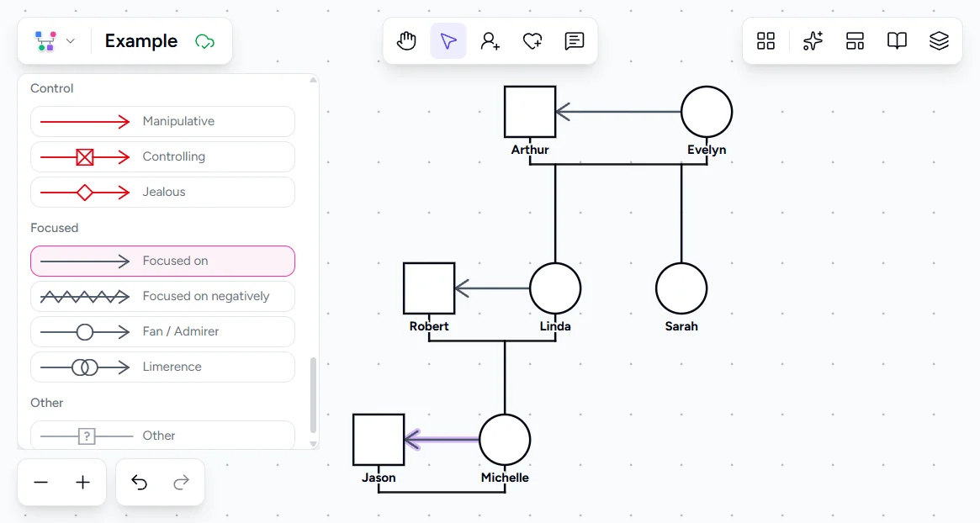
Task: Select Evelyn's circle node
Action: [x=707, y=112]
